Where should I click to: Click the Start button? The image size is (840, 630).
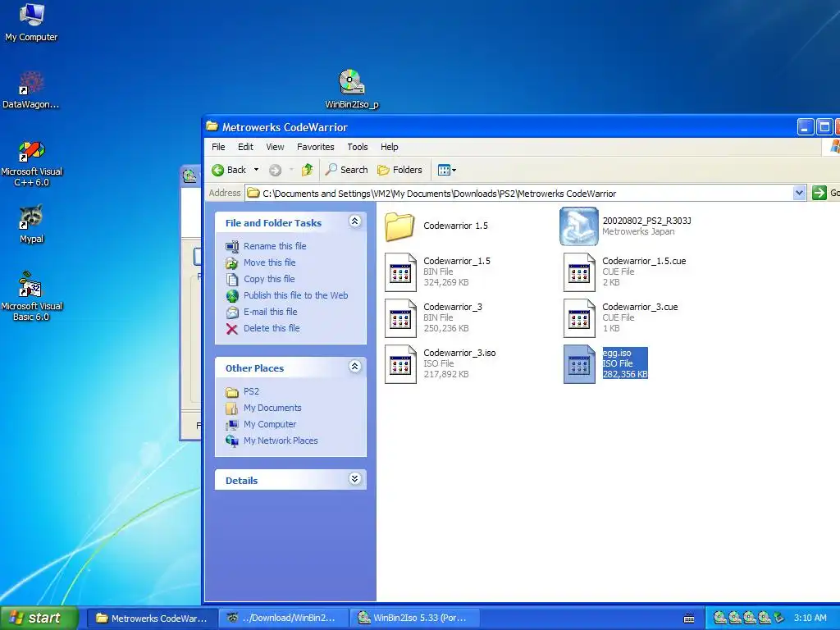(x=39, y=618)
